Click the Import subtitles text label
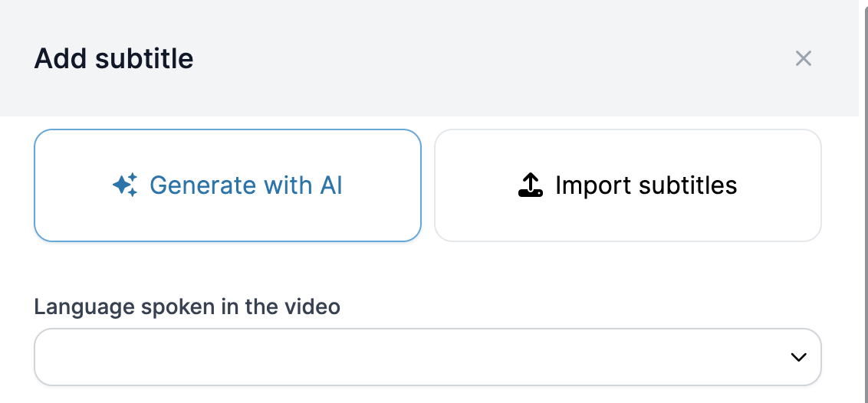868x403 pixels. tap(646, 185)
